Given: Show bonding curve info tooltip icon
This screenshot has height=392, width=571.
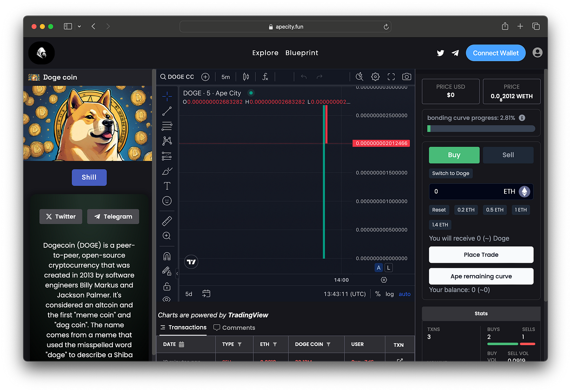Looking at the screenshot, I should tap(522, 118).
